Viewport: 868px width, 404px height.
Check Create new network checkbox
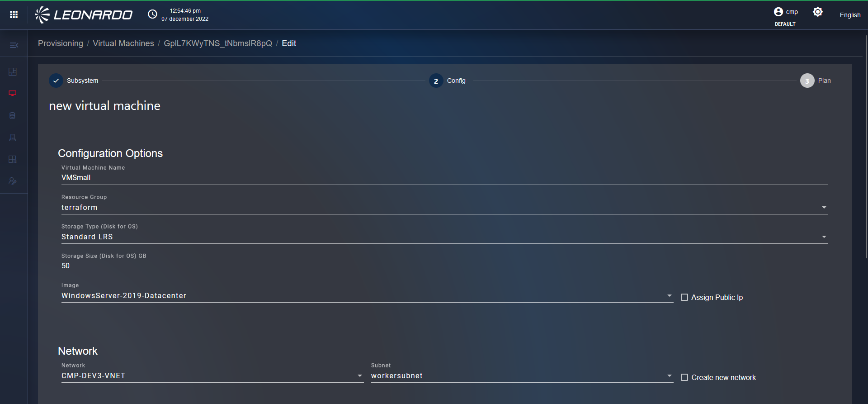684,377
